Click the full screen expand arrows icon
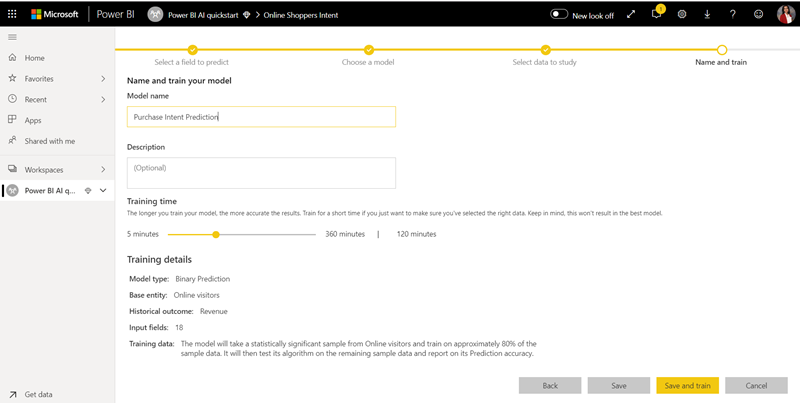The width and height of the screenshot is (800, 403). 630,14
